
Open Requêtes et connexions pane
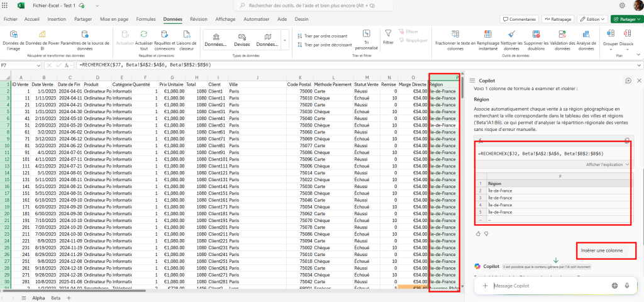pyautogui.click(x=164, y=40)
